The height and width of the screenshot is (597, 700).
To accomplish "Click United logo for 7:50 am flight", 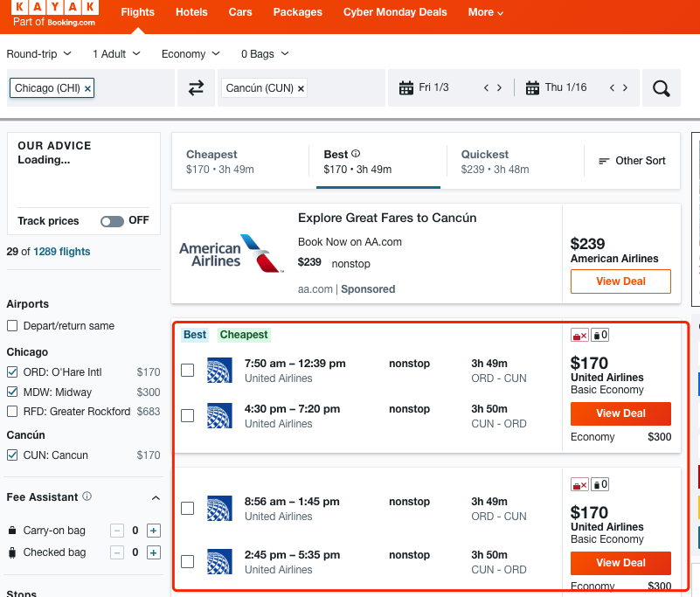I will pyautogui.click(x=219, y=370).
